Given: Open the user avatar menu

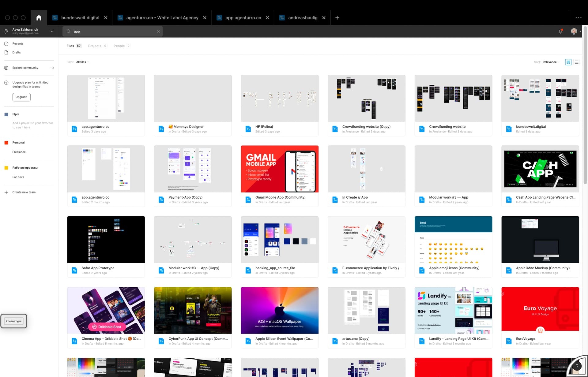Looking at the screenshot, I should point(574,31).
